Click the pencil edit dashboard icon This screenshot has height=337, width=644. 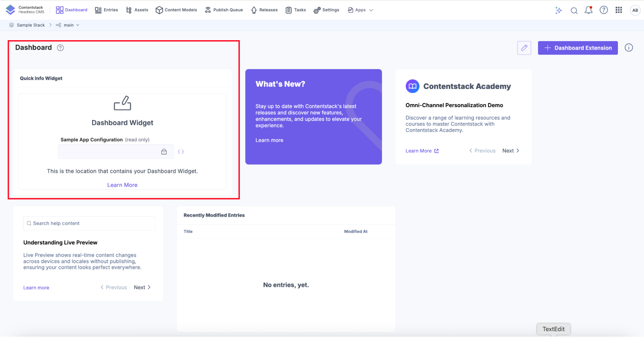point(524,48)
